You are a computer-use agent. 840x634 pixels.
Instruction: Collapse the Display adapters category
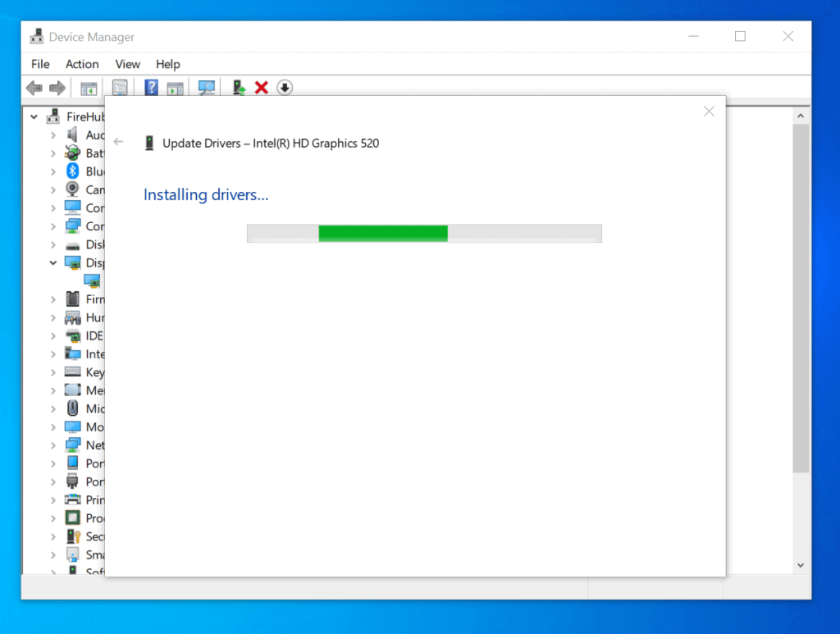click(x=52, y=262)
